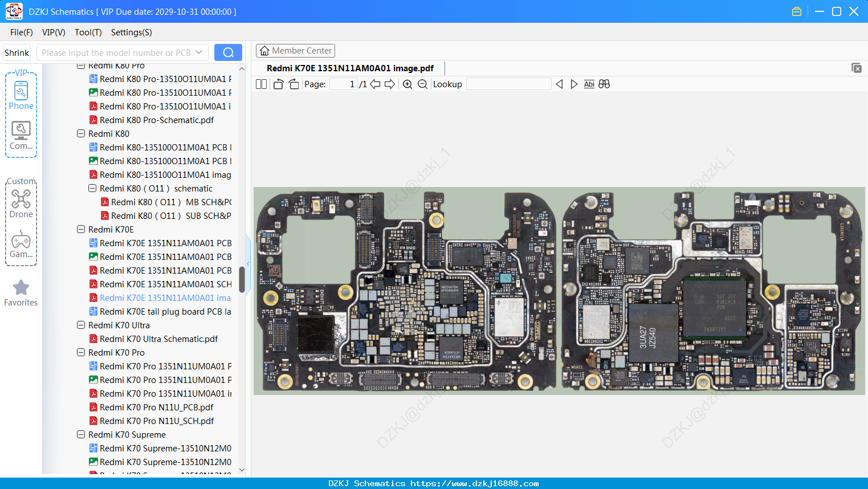Click the tree list scrollbar thumb
The image size is (868, 489).
(242, 279)
